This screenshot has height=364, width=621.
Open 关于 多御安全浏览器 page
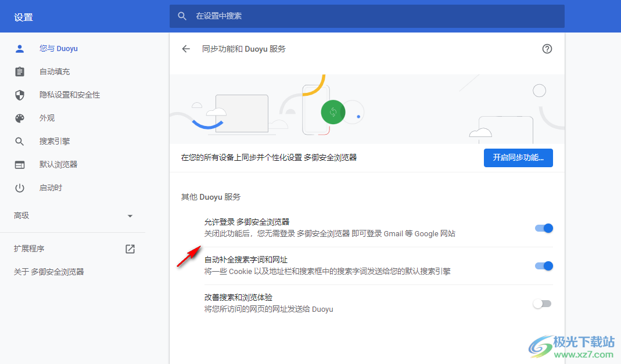point(49,272)
